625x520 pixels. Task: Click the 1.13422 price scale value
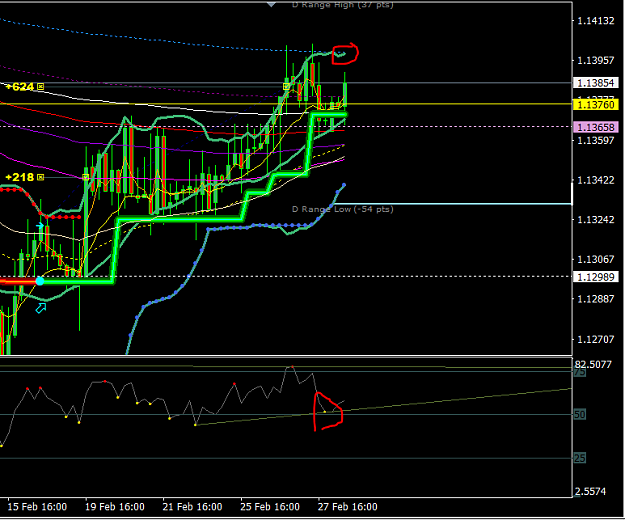[596, 180]
